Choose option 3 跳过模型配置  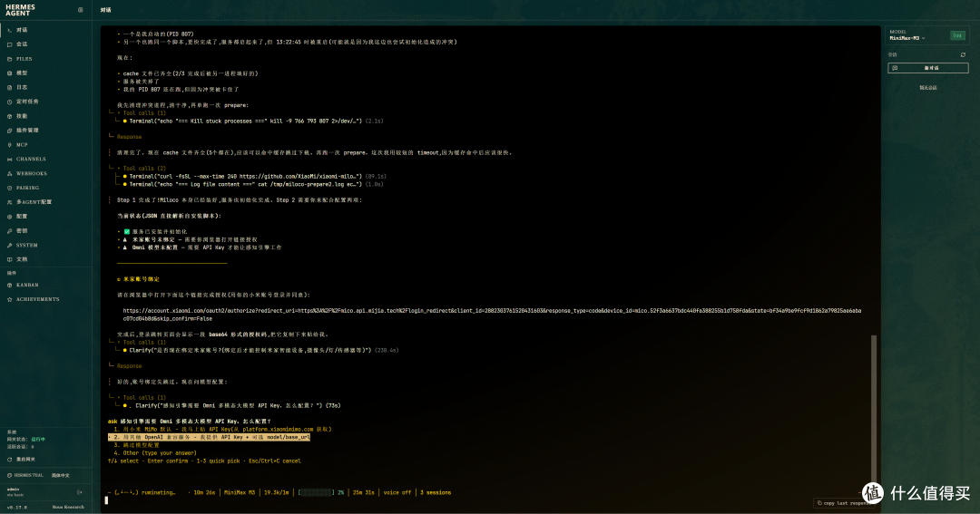(136, 445)
